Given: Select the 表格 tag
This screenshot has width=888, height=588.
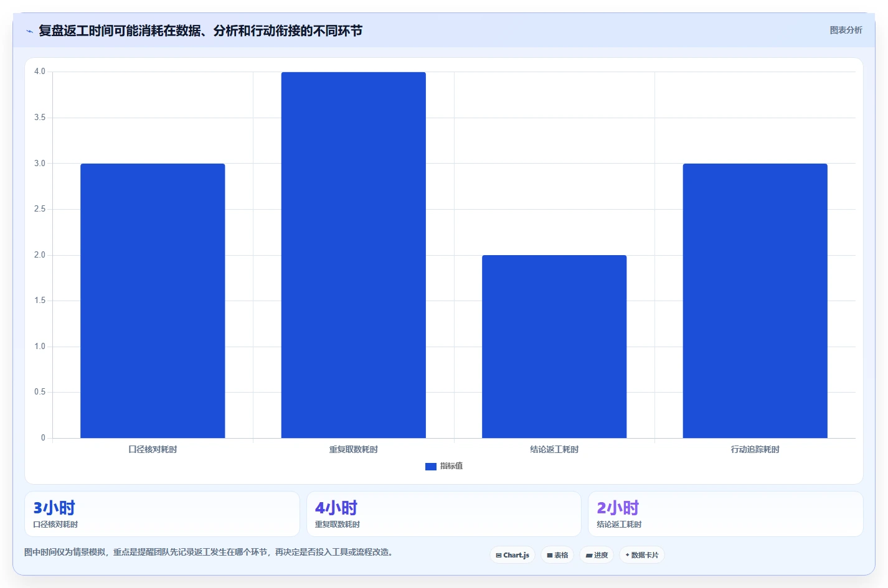Looking at the screenshot, I should tap(557, 555).
